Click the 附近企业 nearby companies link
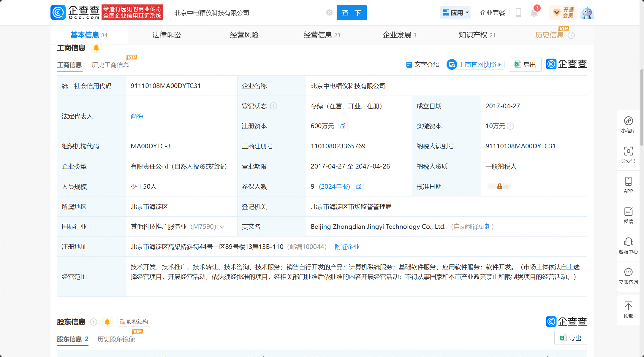Viewport: 644px width, 357px height. pyautogui.click(x=347, y=247)
